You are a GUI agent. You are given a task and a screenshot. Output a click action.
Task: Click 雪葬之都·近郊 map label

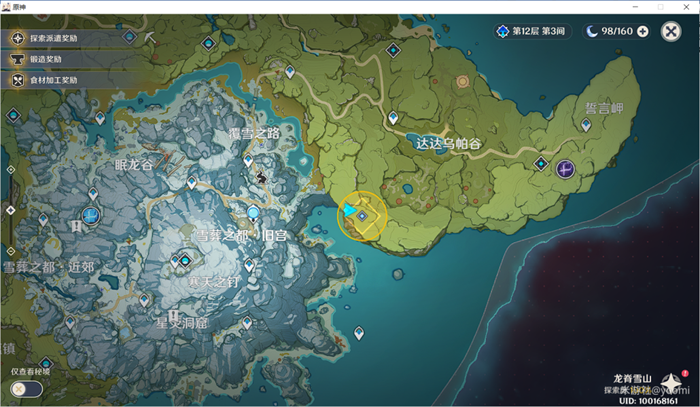49,267
